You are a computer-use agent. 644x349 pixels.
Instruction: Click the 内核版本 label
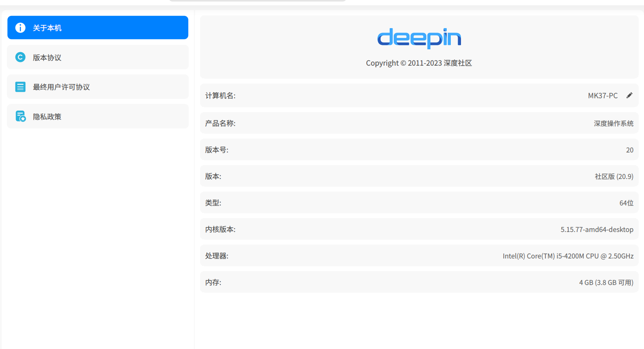pyautogui.click(x=220, y=230)
